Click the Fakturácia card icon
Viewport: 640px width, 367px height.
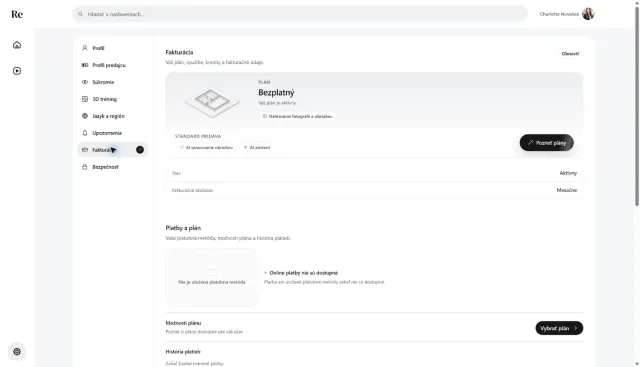[85, 150]
